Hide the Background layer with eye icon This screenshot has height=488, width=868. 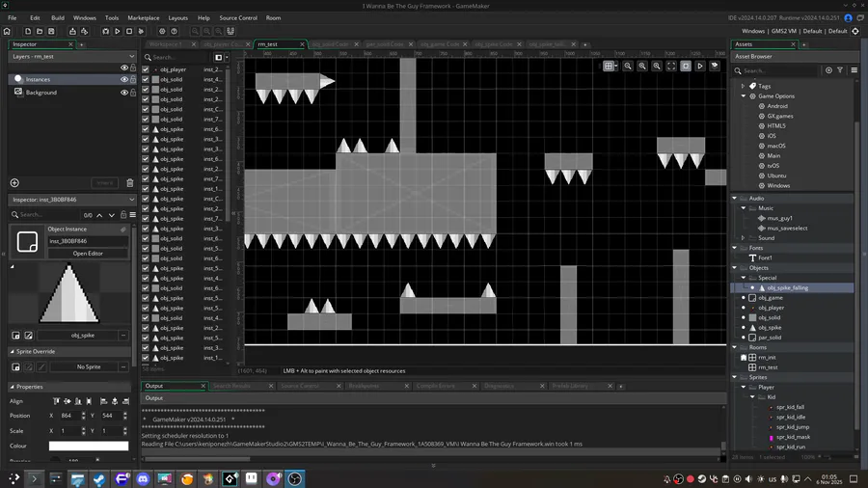coord(124,93)
